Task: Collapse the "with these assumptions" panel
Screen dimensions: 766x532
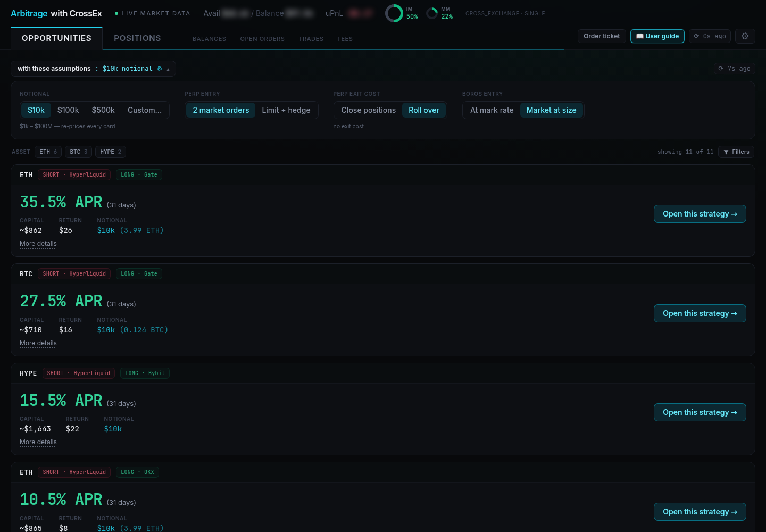Action: click(x=93, y=69)
